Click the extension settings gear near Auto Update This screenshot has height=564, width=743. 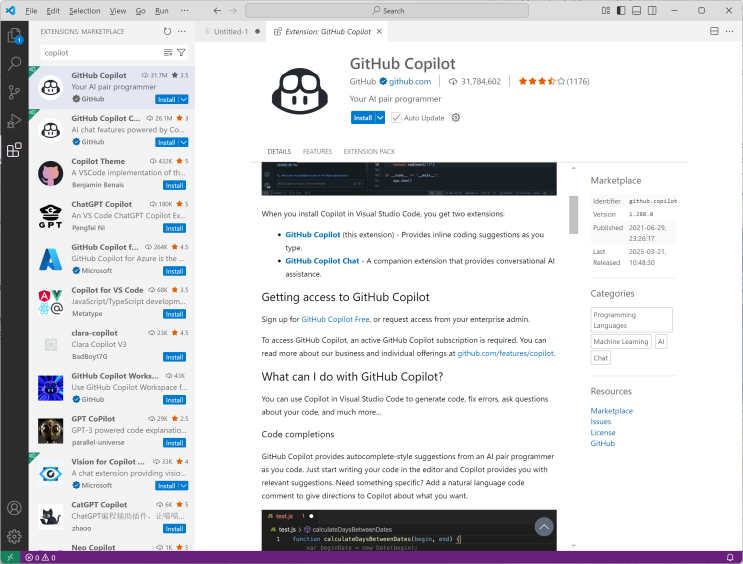(x=455, y=118)
